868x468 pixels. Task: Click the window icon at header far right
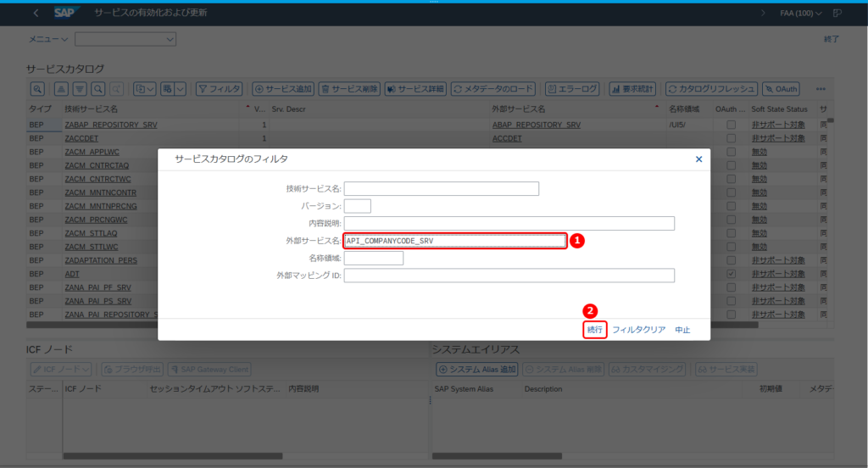(837, 13)
